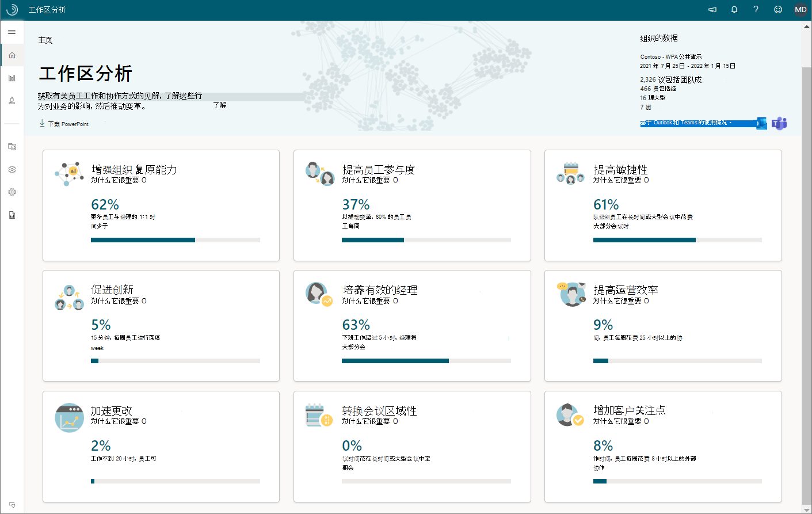
Task: Click the 增强组织复原能力 network icon
Action: [69, 174]
